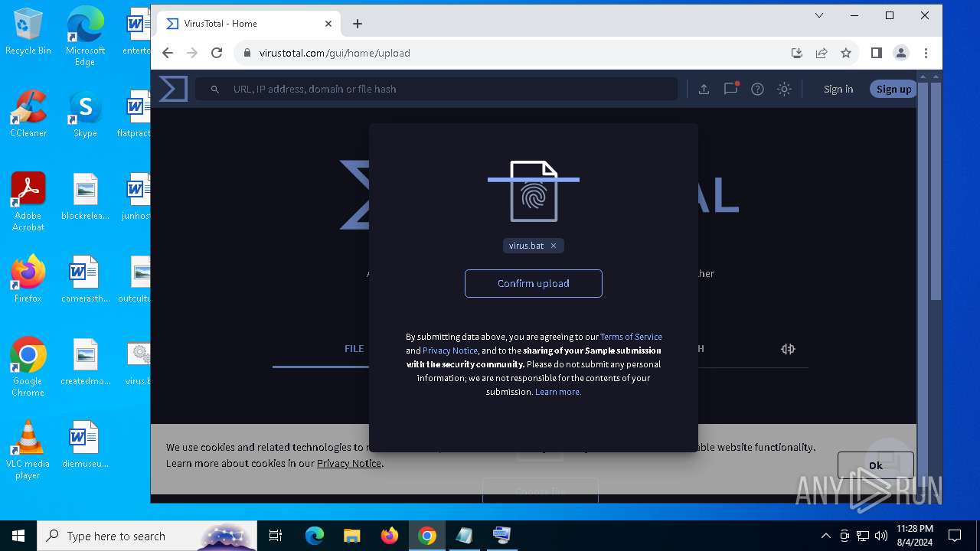Screen dimensions: 980x551
Task: Open Recycle Bin desktop icon
Action: (28, 32)
